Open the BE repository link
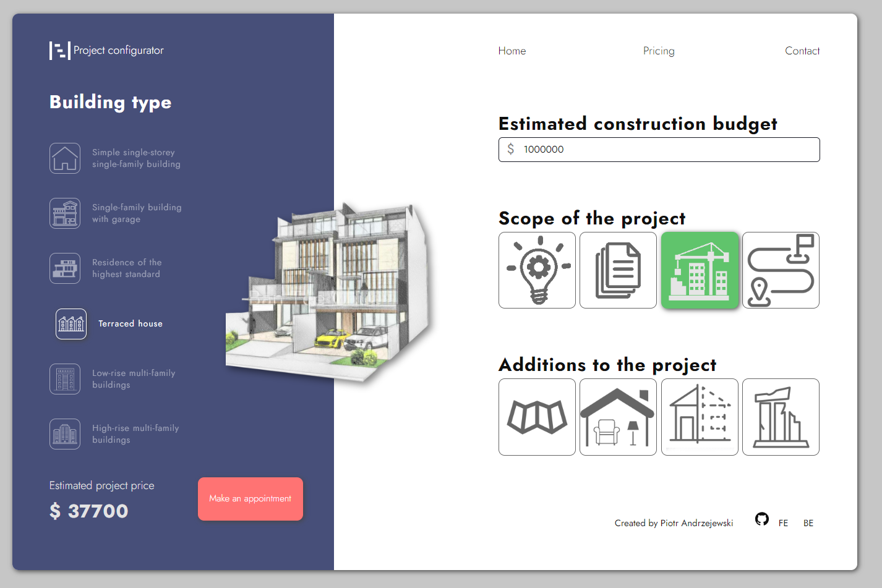882x588 pixels. click(808, 523)
